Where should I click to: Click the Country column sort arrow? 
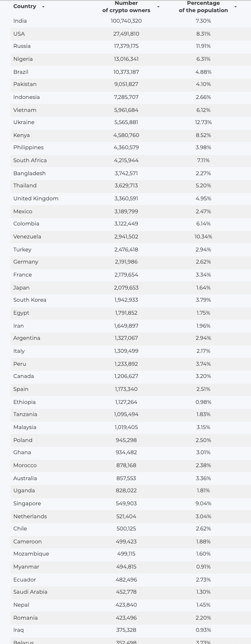coord(43,7)
